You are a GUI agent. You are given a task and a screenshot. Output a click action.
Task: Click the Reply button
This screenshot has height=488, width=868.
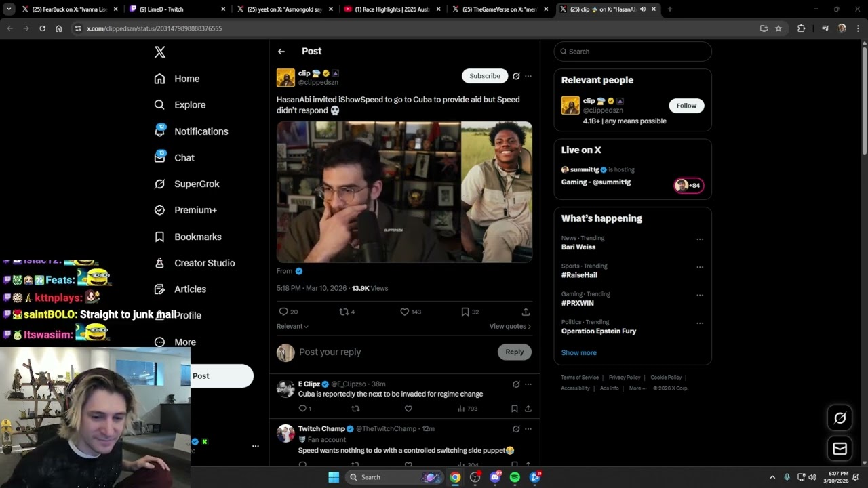[x=515, y=352]
